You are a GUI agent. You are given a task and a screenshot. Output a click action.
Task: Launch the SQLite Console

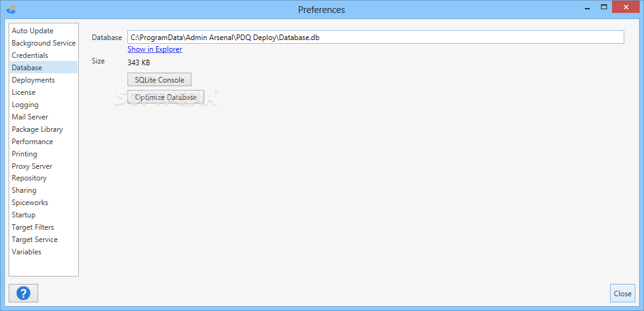click(159, 79)
